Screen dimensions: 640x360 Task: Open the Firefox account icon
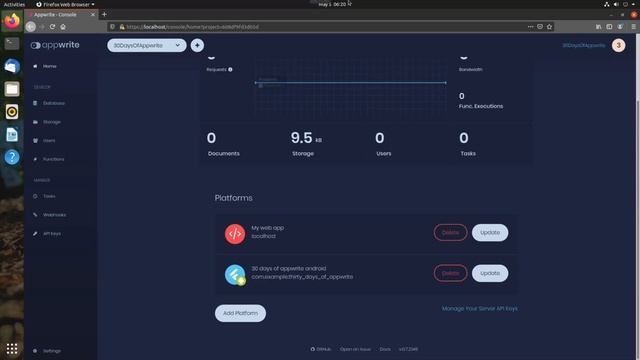pos(620,27)
